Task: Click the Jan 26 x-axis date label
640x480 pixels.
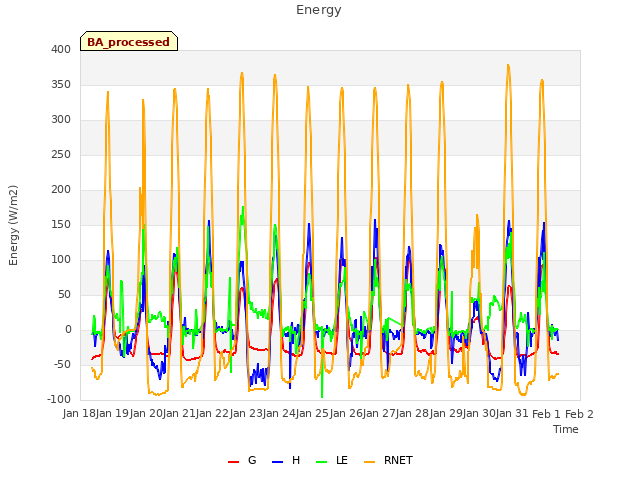Action: click(x=346, y=414)
